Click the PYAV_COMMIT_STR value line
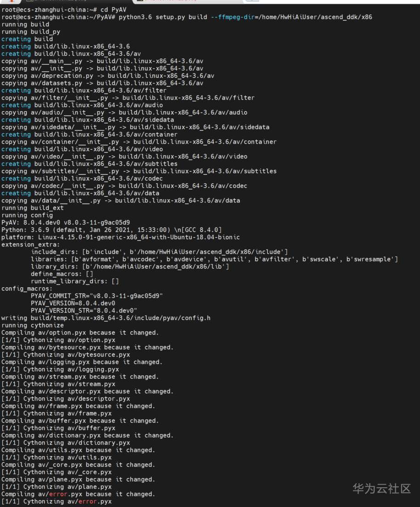 96,296
